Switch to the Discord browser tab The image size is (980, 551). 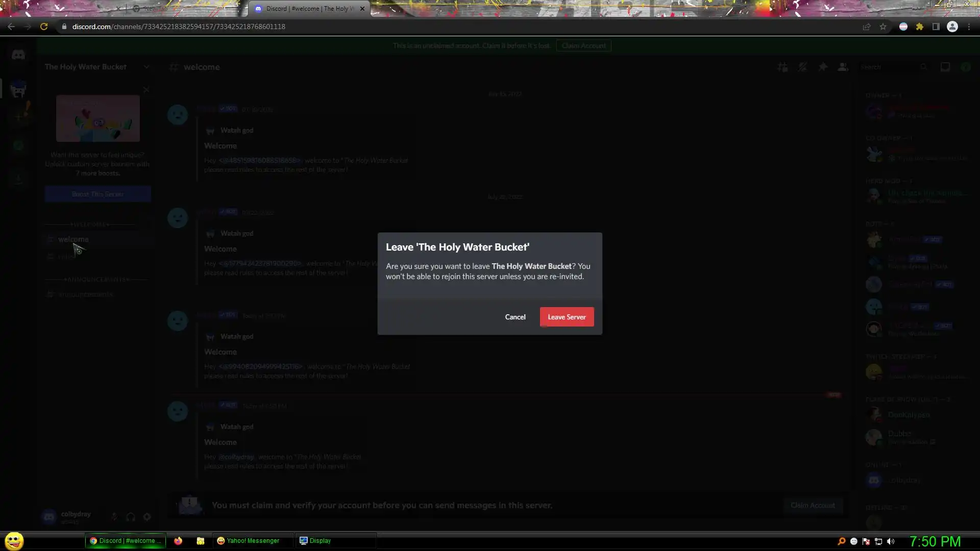(306, 9)
